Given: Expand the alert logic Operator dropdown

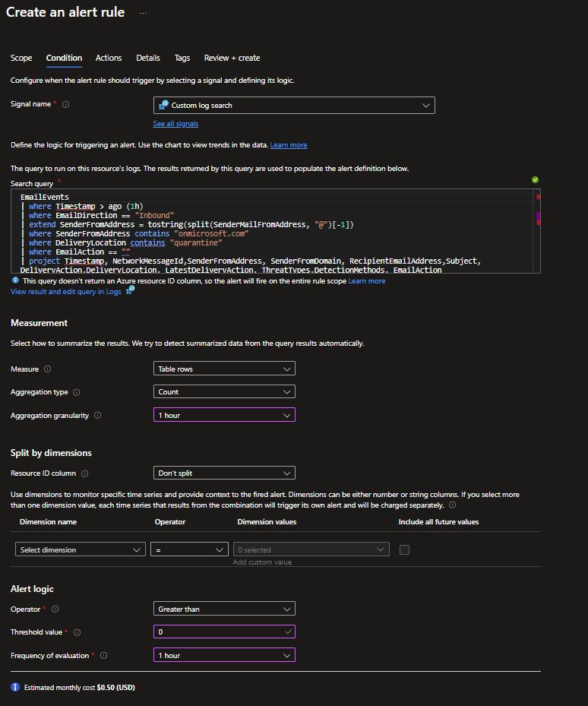Looking at the screenshot, I should 224,609.
